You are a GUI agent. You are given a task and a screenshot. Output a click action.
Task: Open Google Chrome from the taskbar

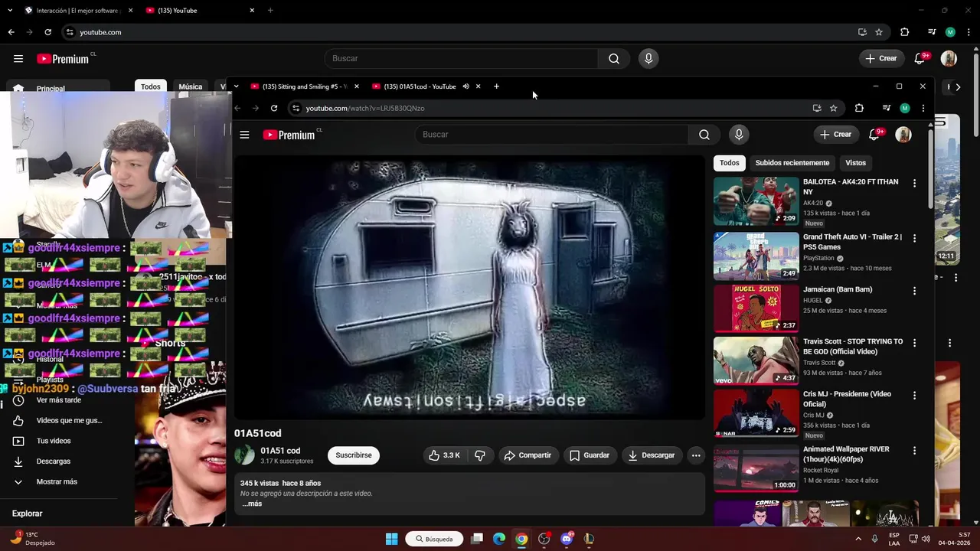click(x=521, y=539)
